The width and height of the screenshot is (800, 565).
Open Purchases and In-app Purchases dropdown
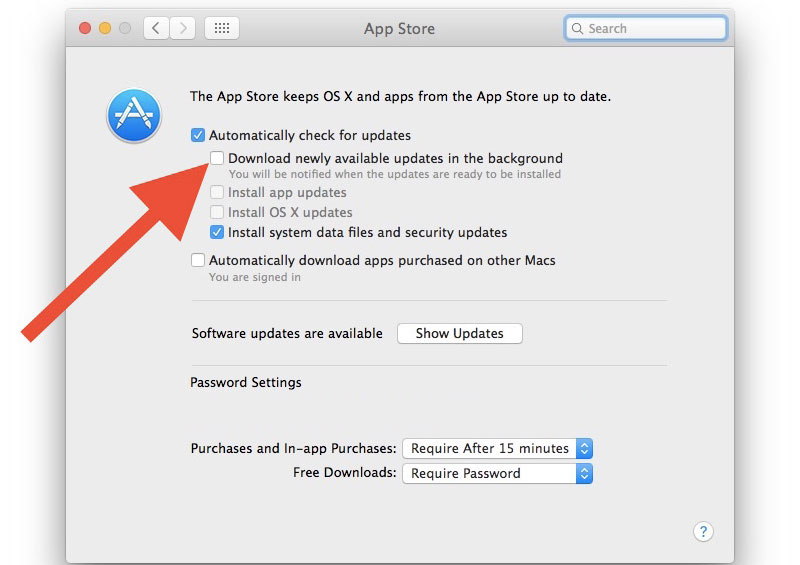click(x=497, y=449)
